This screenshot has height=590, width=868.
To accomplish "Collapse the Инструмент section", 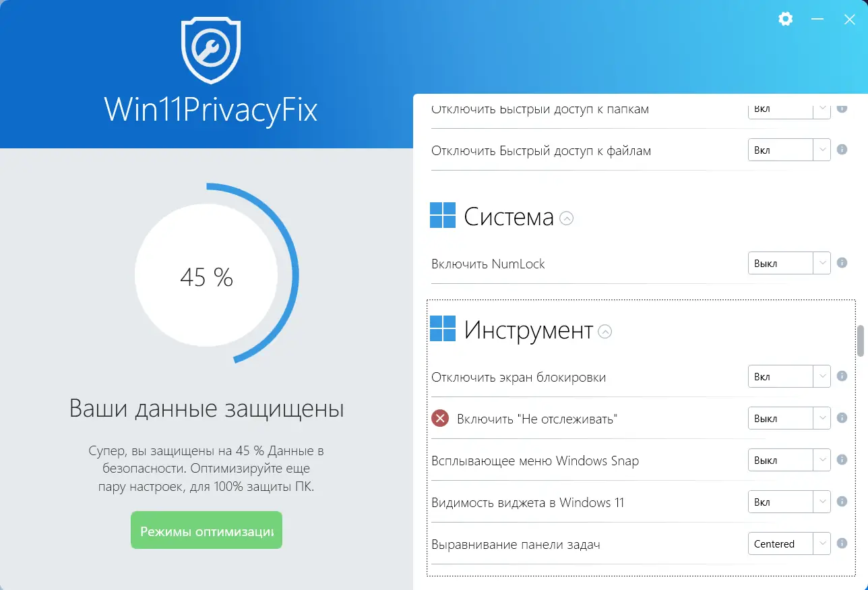I will tap(605, 331).
